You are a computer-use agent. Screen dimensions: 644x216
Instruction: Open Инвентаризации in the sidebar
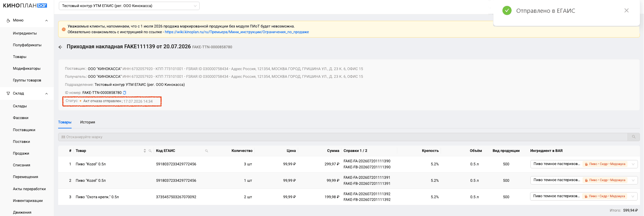[x=28, y=201]
